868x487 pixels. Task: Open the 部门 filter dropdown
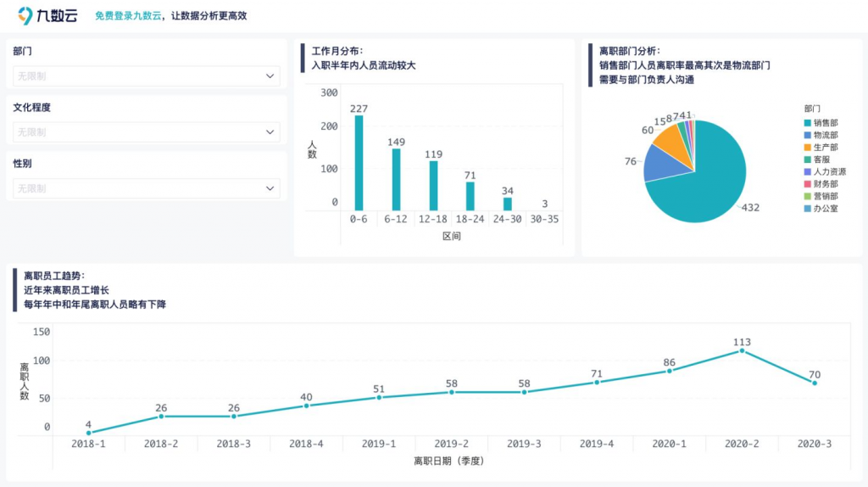[146, 76]
